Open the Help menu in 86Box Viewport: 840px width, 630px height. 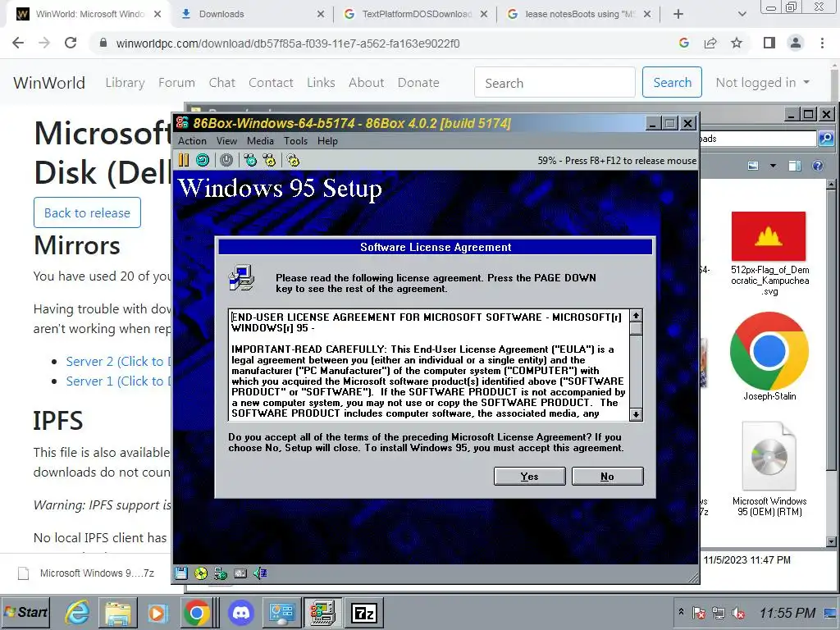[x=327, y=141]
